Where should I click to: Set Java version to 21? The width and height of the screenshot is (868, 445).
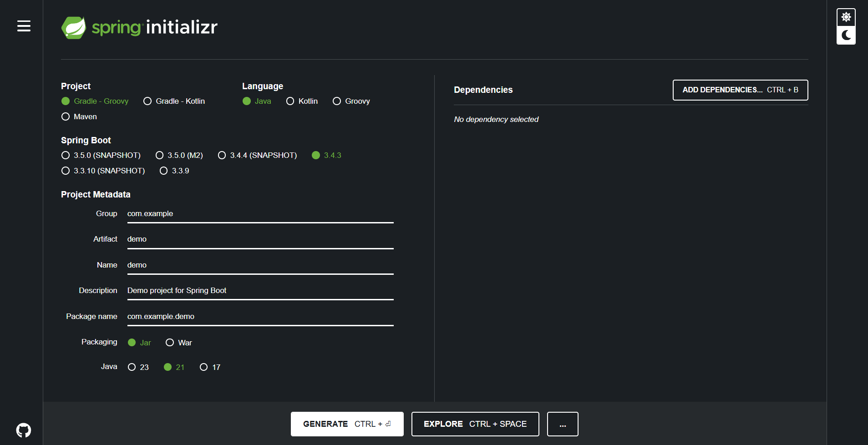(174, 367)
